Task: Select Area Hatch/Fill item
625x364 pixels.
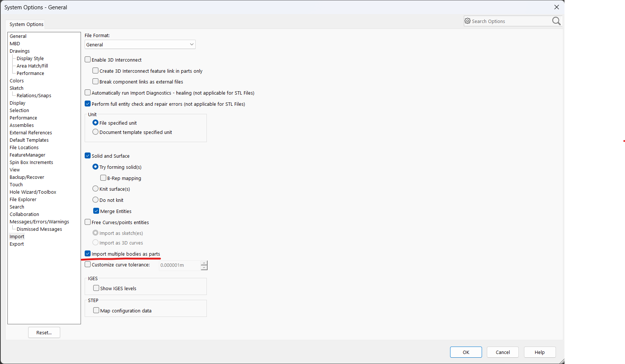Action: (32, 66)
